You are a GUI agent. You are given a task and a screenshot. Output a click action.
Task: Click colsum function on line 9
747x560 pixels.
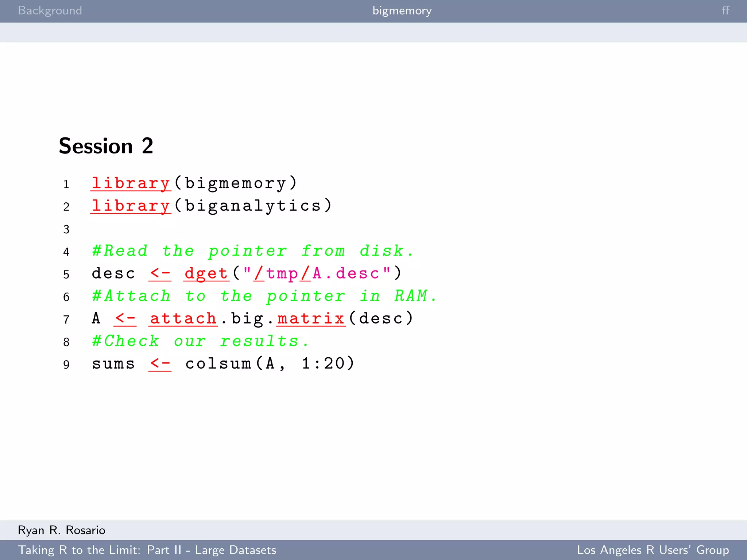[x=218, y=364]
